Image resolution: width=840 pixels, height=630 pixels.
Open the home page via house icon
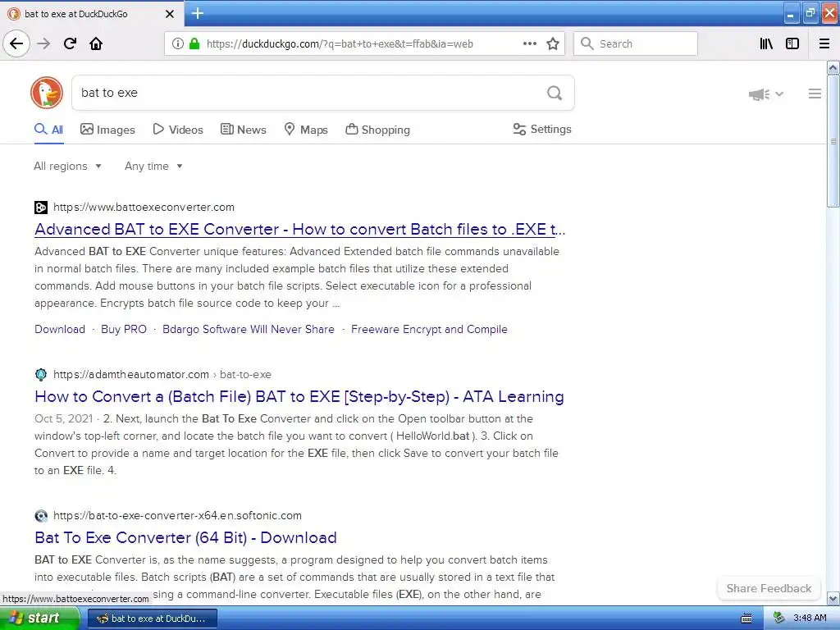tap(96, 43)
